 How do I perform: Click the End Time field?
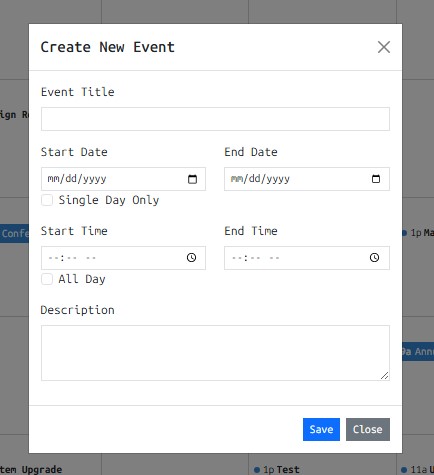coord(307,258)
